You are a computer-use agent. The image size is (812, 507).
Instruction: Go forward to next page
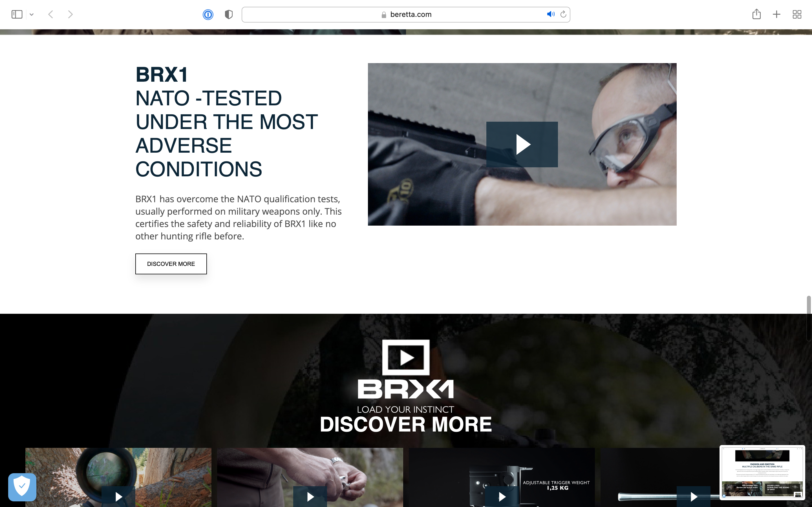tap(70, 14)
